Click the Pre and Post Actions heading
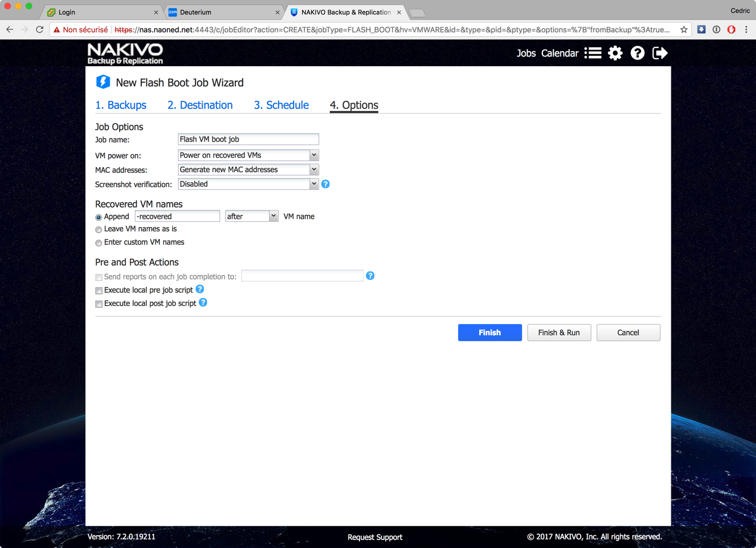 [137, 262]
